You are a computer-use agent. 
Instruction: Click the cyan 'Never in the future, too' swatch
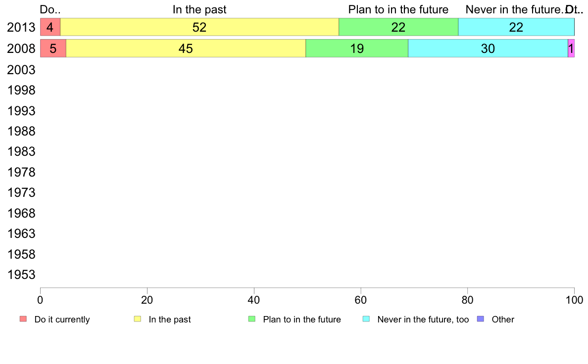[366, 319]
